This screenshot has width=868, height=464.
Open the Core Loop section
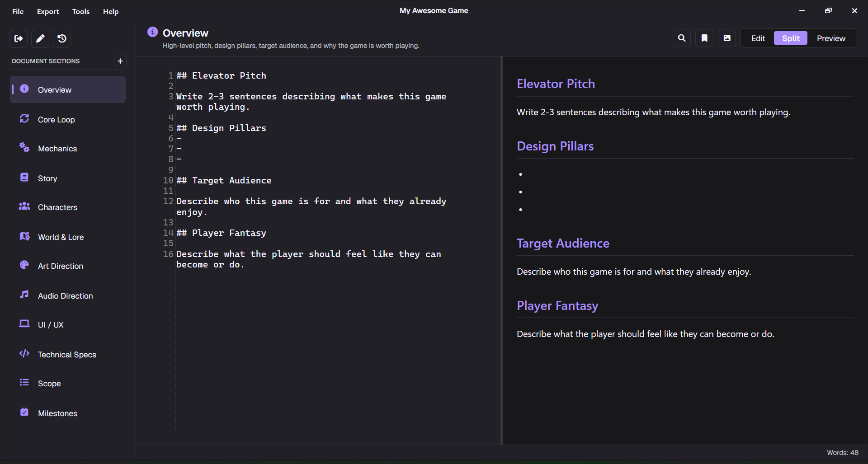tap(68, 119)
